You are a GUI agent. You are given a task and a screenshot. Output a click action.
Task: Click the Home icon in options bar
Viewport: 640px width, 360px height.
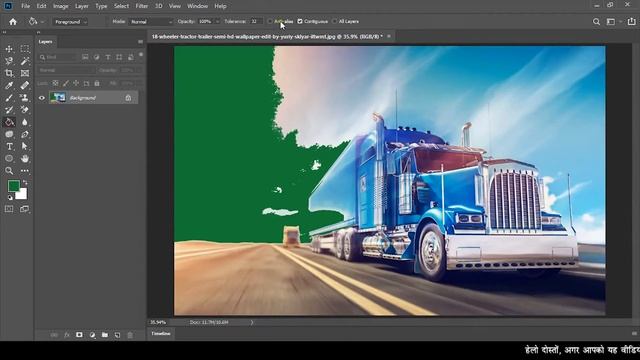(13, 22)
